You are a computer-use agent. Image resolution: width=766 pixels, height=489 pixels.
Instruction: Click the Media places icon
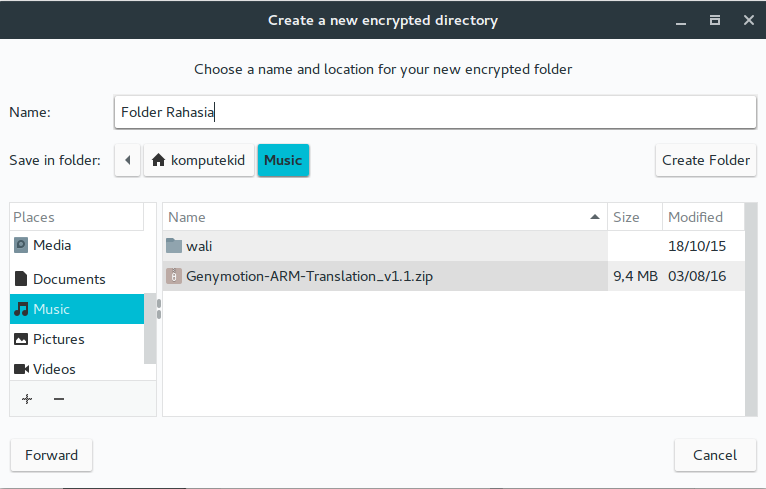(21, 245)
